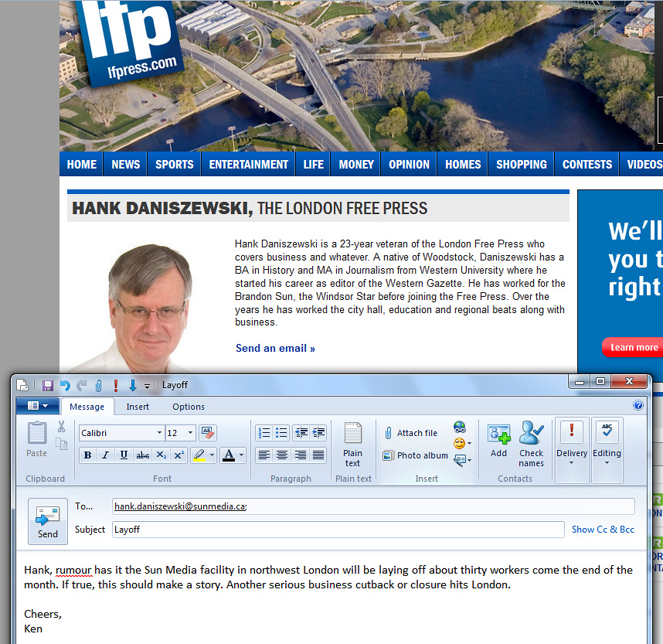Open the font size 12 dropdown

tap(190, 433)
